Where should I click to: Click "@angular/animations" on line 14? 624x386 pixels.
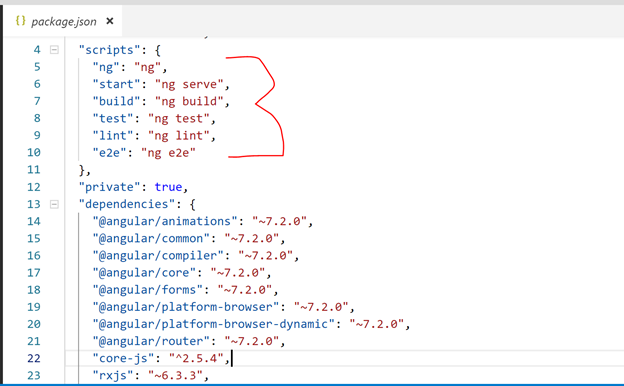165,221
